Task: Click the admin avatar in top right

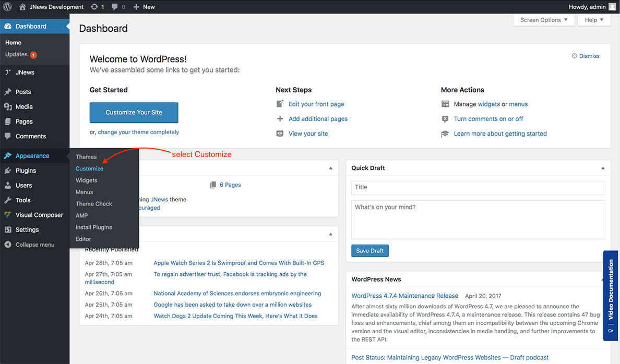Action: click(612, 7)
